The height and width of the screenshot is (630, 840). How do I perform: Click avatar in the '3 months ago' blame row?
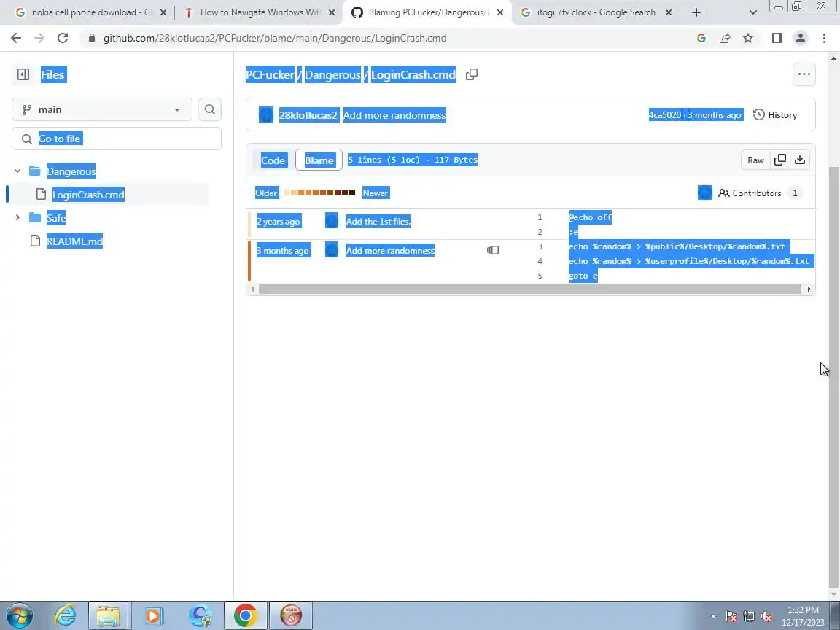[332, 250]
